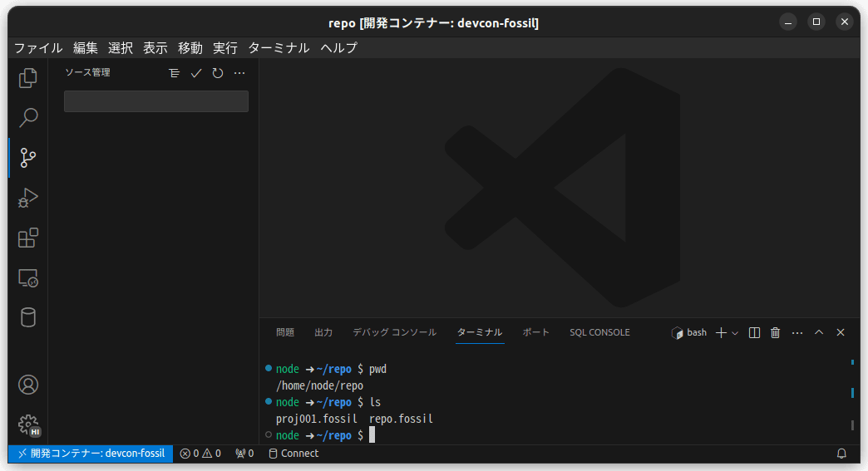This screenshot has height=471, width=868.
Task: Open the ファイル menu
Action: click(x=38, y=48)
